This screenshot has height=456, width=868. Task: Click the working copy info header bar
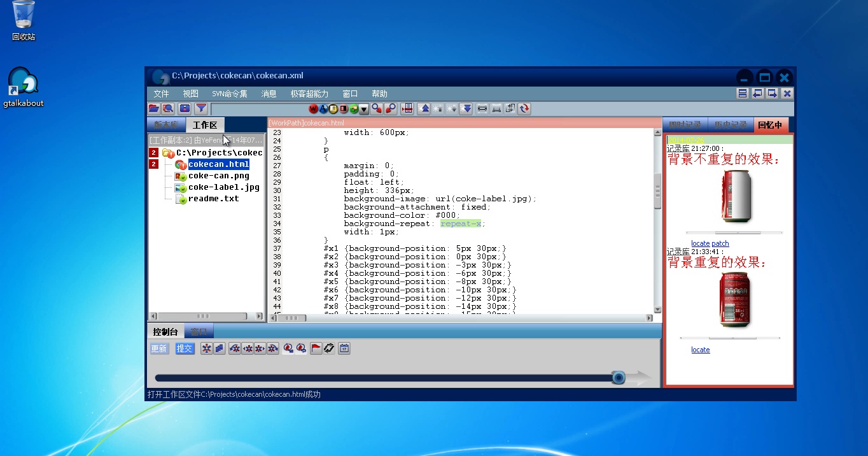(206, 139)
